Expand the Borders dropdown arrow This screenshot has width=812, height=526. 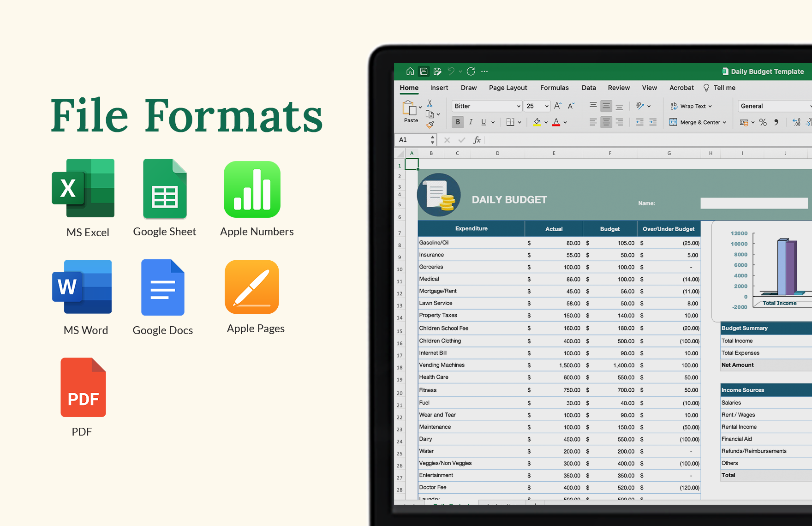tap(519, 122)
